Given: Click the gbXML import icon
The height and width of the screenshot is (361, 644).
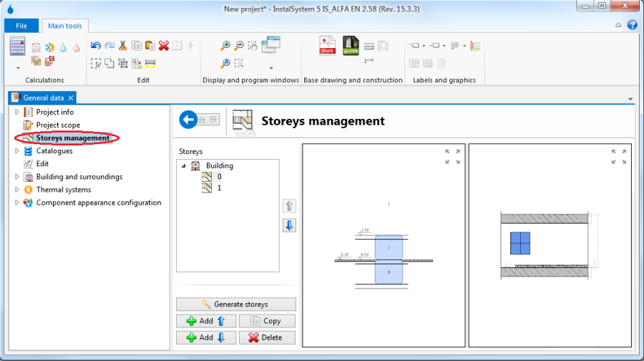Looking at the screenshot, I should point(351,46).
